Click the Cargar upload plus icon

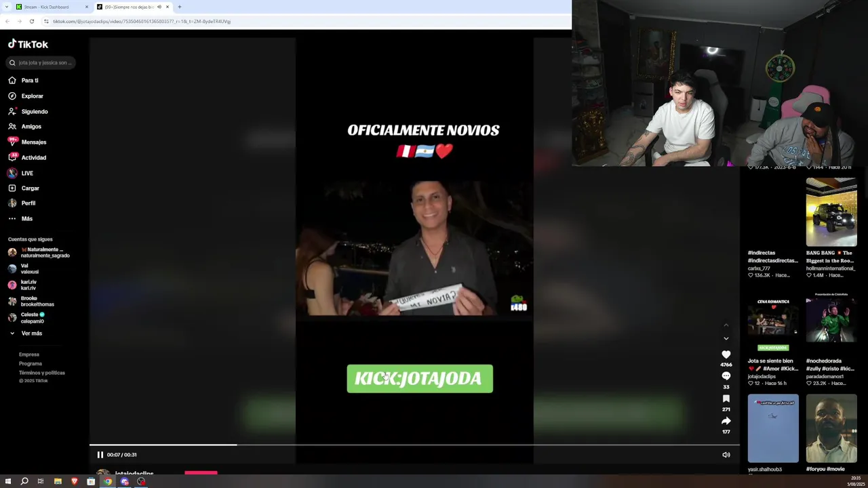pyautogui.click(x=12, y=188)
